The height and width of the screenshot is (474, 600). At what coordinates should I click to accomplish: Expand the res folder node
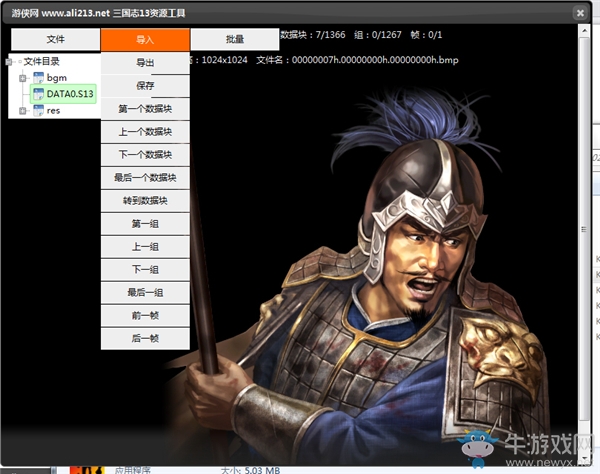[23, 111]
